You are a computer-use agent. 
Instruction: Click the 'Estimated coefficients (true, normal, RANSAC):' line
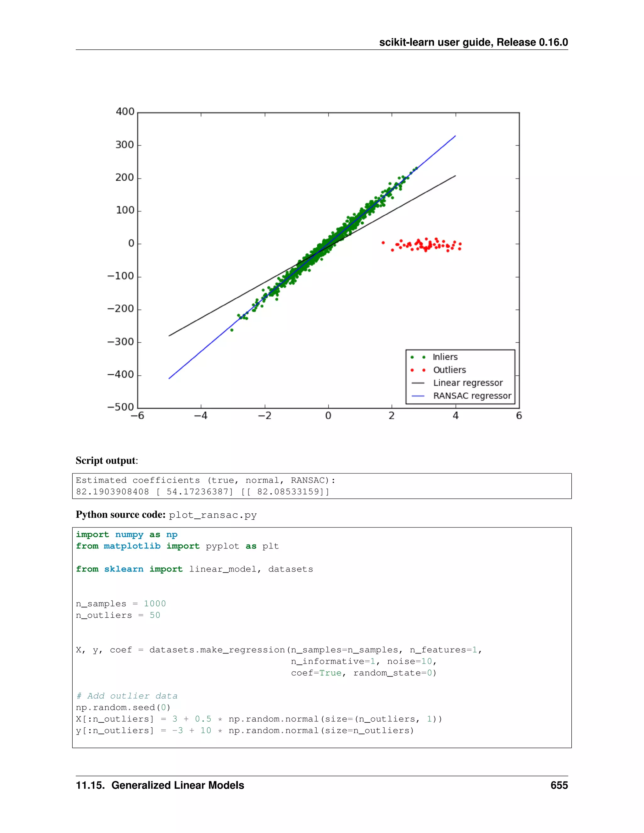click(205, 481)
